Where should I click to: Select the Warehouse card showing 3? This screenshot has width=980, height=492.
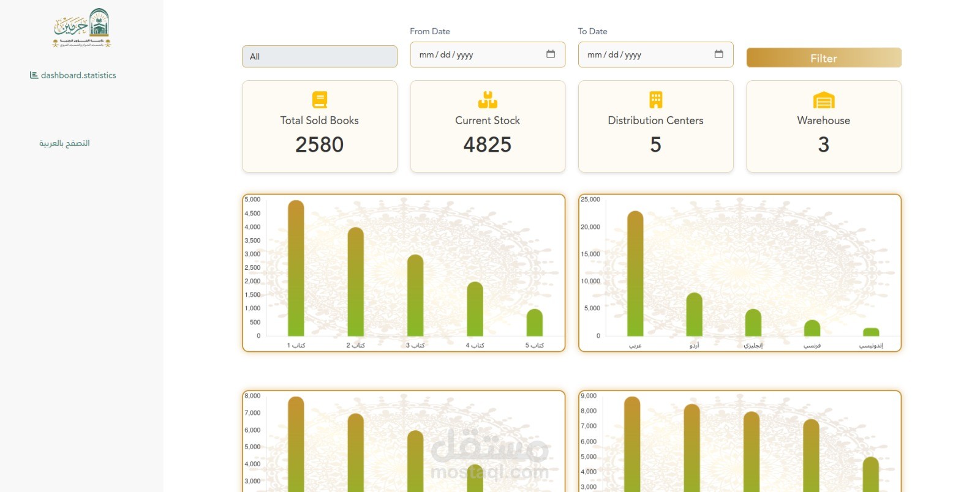(824, 127)
